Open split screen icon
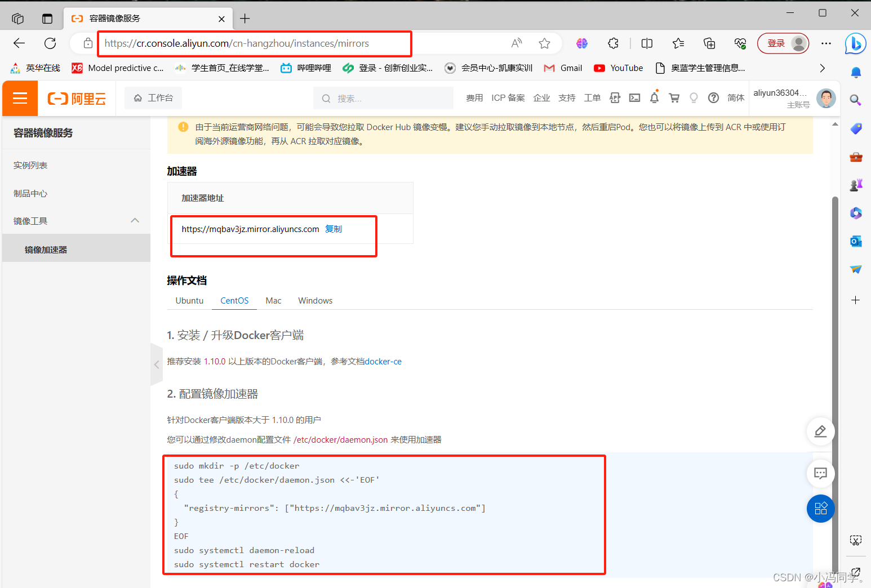The width and height of the screenshot is (871, 588). tap(647, 43)
